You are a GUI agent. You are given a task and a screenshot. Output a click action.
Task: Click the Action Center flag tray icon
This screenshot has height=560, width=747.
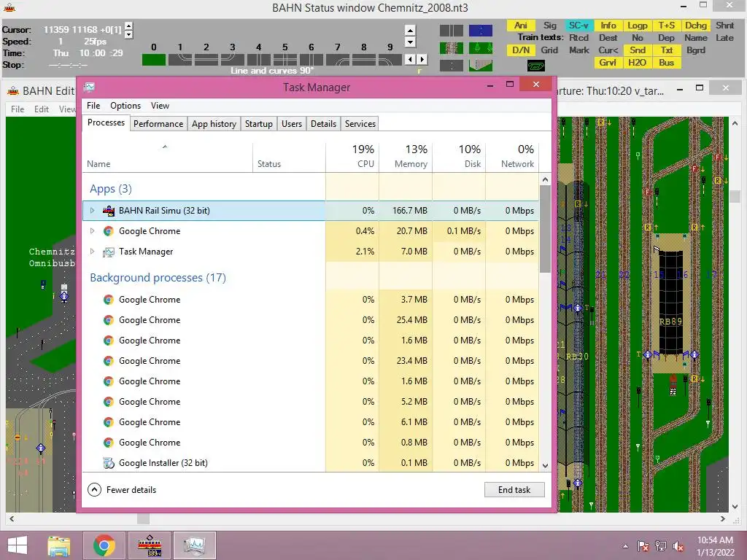pyautogui.click(x=643, y=546)
